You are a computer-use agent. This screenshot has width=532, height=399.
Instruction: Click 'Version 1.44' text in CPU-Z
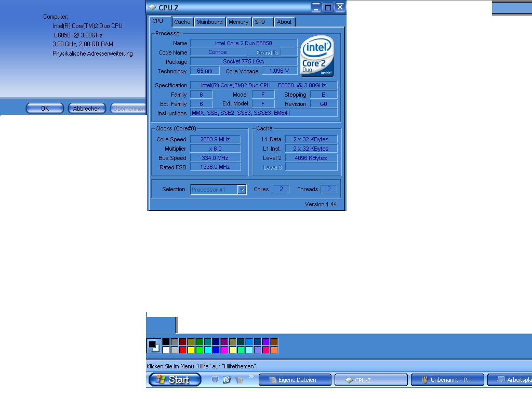[x=321, y=204]
